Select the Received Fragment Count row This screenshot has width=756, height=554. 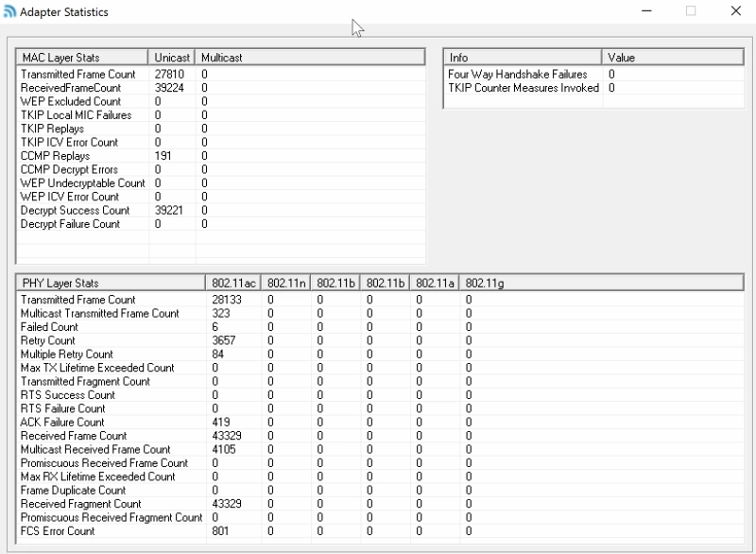pyautogui.click(x=380, y=504)
